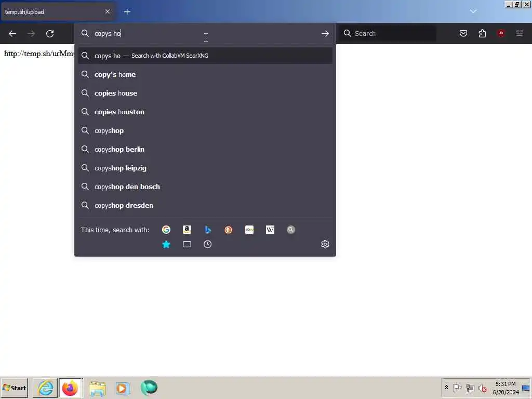Choose suggestion copies house
Viewport: 532px width, 399px height.
(205, 93)
